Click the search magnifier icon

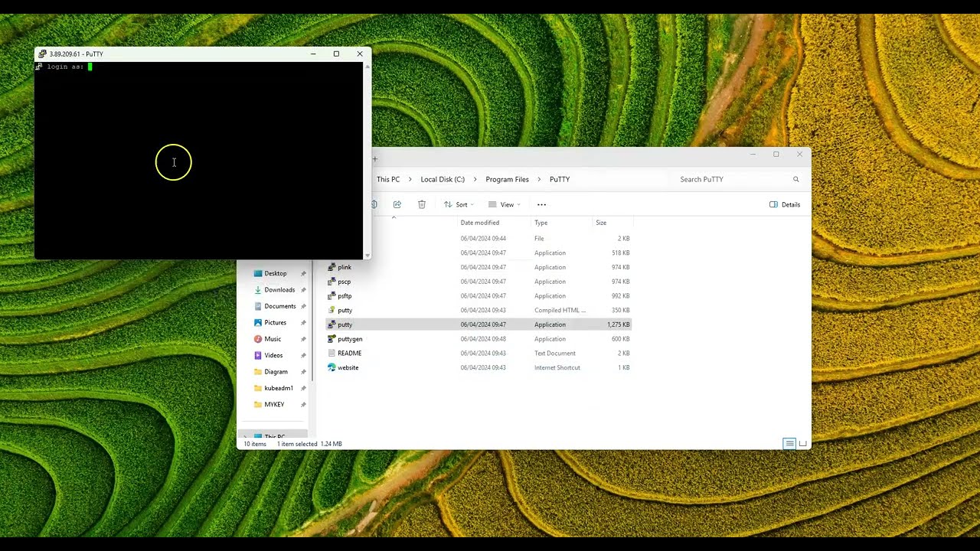[795, 179]
